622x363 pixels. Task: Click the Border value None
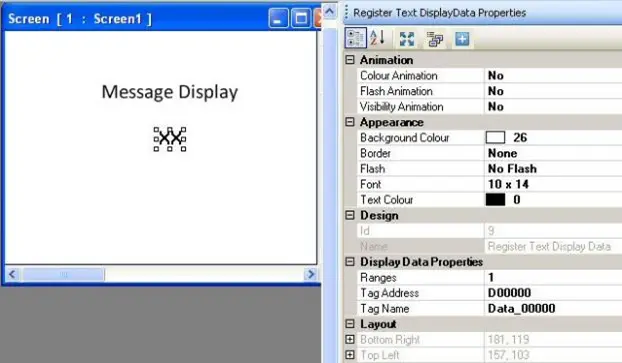click(x=502, y=153)
